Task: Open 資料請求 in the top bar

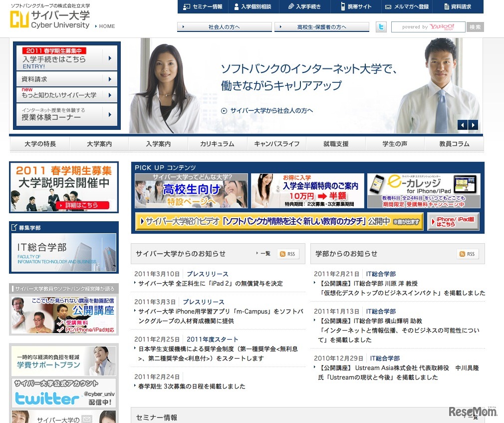Action: click(x=458, y=6)
